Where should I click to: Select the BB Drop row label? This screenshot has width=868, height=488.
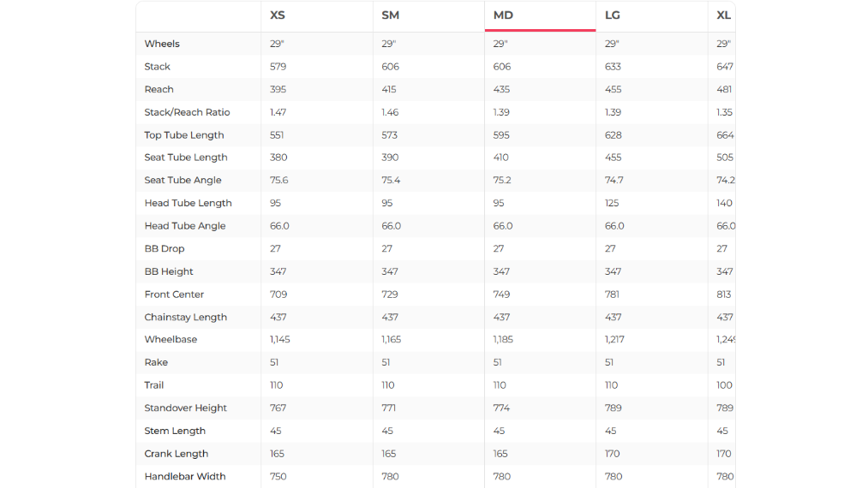(x=165, y=249)
